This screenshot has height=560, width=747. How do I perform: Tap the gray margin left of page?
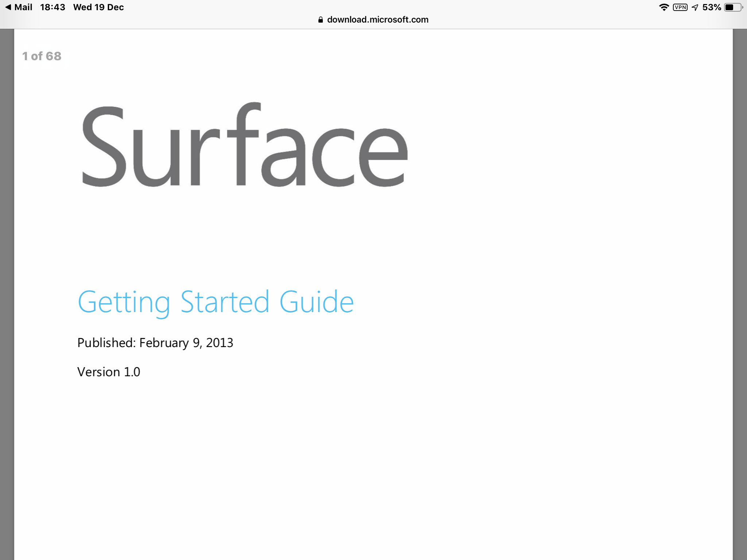[7, 292]
